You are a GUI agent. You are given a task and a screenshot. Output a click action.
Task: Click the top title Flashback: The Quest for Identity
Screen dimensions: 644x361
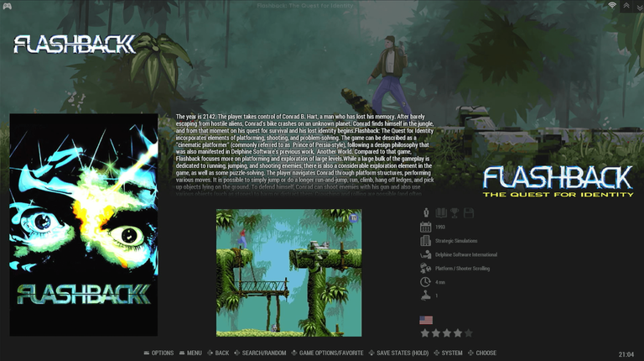pos(305,6)
